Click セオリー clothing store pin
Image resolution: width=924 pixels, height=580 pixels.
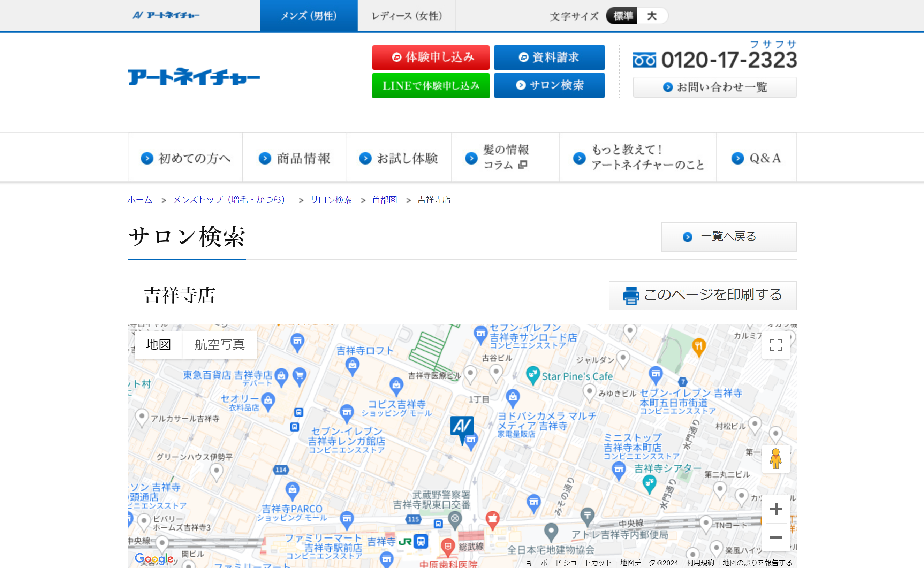point(268,401)
